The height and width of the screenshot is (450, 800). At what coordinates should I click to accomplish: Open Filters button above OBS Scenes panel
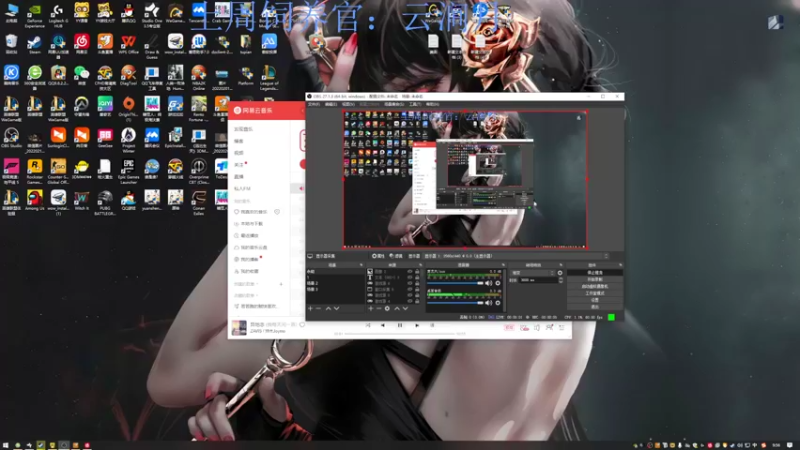pos(396,256)
